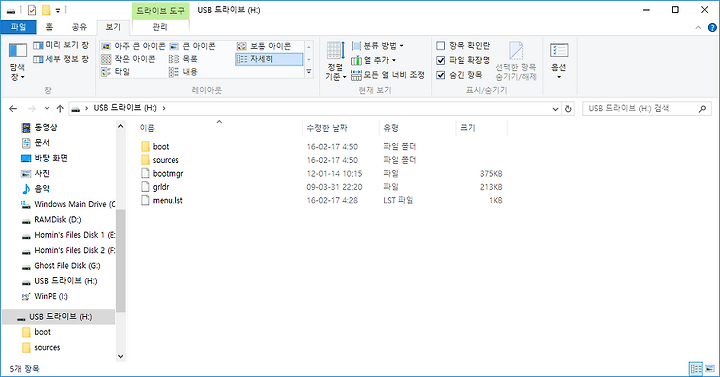
Task: Choose 작은 아이콘 layout
Action: (x=128, y=59)
